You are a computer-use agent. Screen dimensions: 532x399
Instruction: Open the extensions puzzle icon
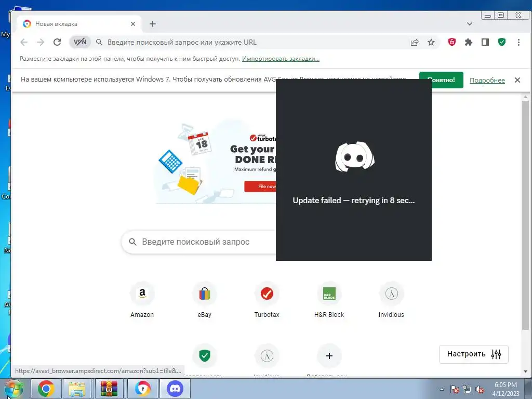click(468, 42)
